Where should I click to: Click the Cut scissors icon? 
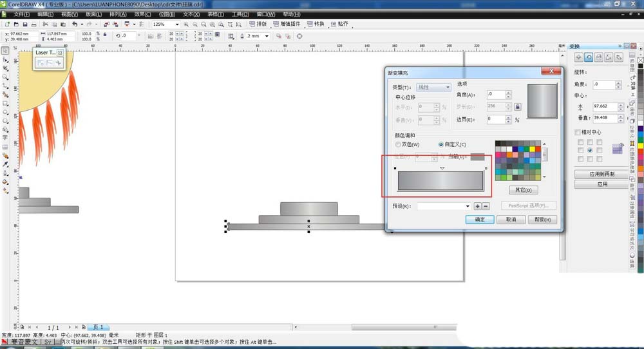click(45, 24)
